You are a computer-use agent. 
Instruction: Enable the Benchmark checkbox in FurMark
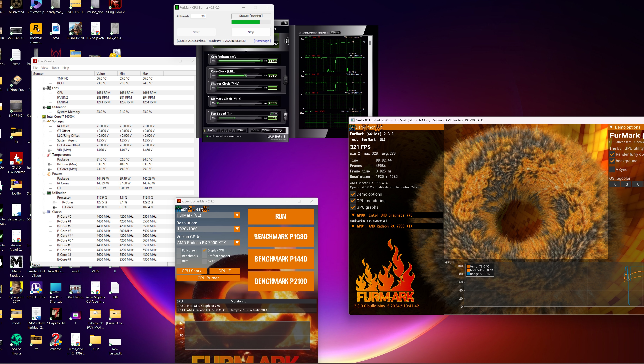pos(179,256)
